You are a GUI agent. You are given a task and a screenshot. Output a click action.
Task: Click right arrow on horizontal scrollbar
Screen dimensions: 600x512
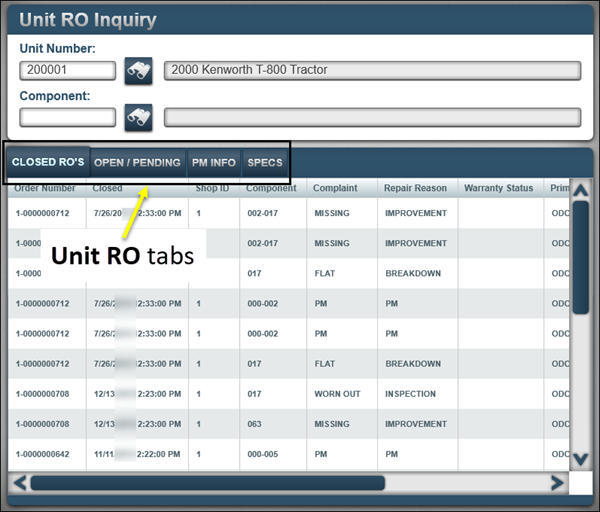point(557,483)
